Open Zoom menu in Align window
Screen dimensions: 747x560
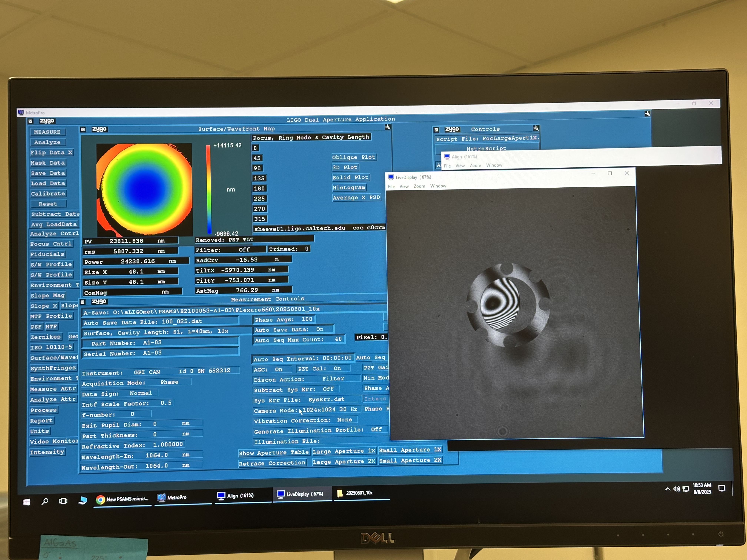pyautogui.click(x=475, y=165)
